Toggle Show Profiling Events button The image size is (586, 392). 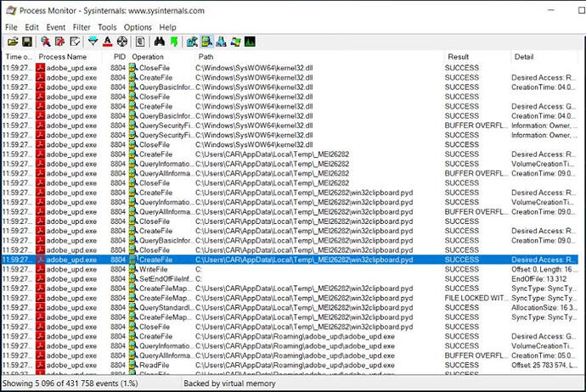(250, 42)
